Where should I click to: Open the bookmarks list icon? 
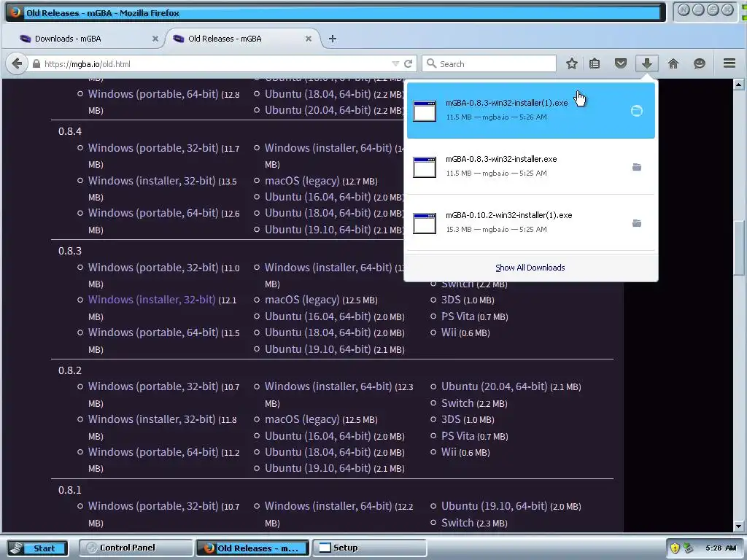click(x=595, y=63)
